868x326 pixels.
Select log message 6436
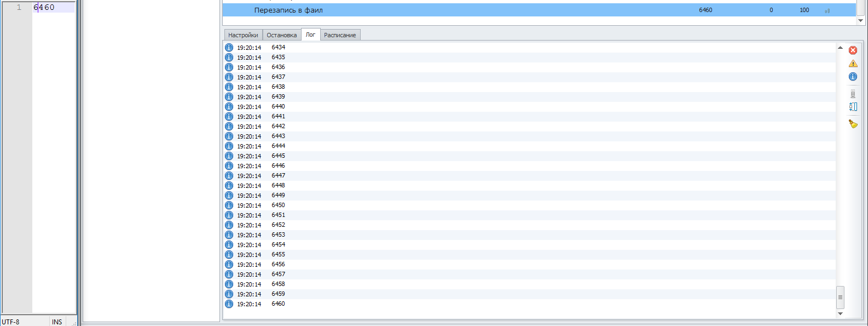point(278,67)
